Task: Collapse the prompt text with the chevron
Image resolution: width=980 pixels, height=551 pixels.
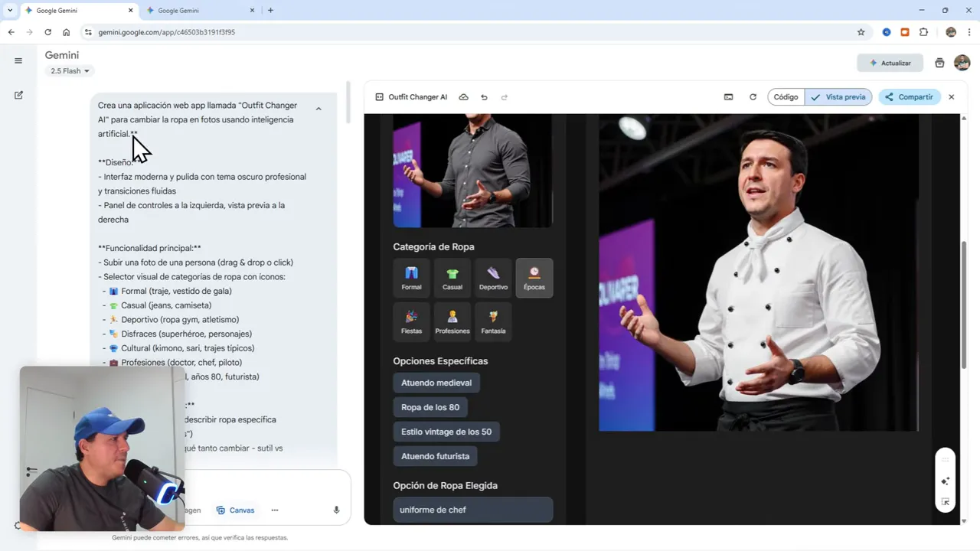Action: 318,108
